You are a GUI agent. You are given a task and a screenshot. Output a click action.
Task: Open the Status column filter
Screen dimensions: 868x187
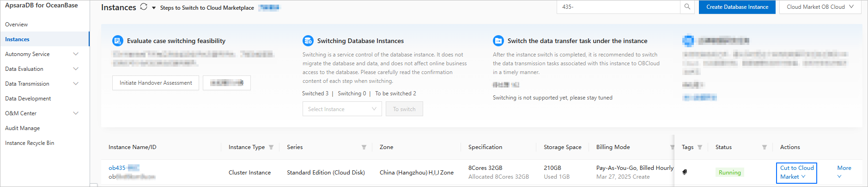[765, 147]
